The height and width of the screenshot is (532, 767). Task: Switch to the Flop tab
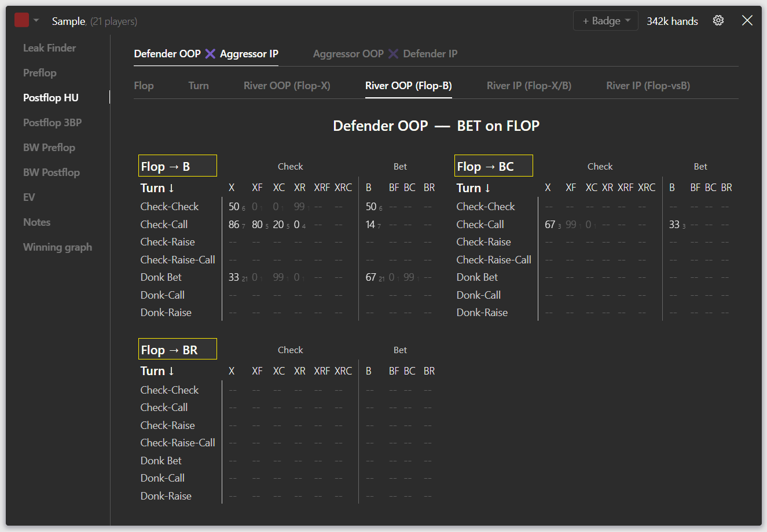point(144,86)
